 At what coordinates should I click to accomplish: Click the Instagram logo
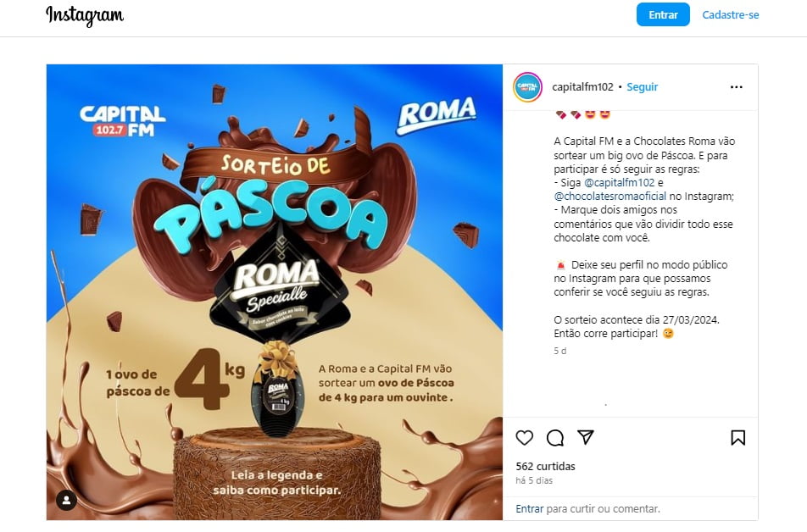click(85, 15)
